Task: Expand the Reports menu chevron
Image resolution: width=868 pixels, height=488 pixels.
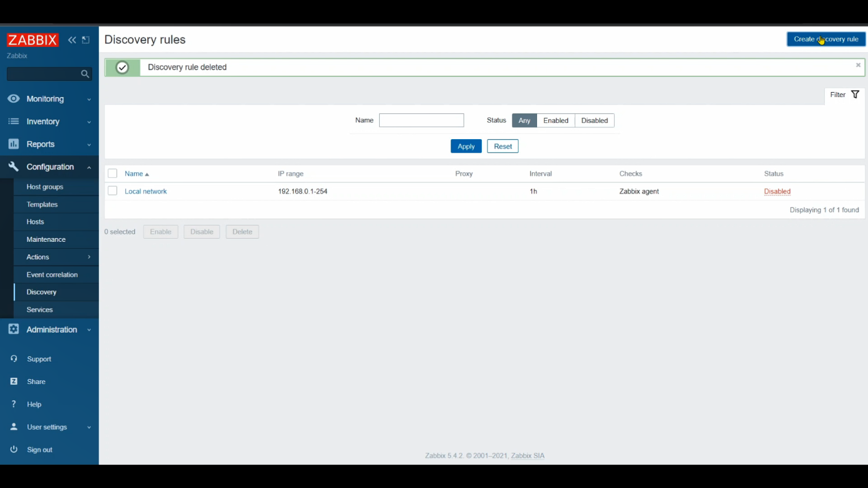Action: coord(89,145)
